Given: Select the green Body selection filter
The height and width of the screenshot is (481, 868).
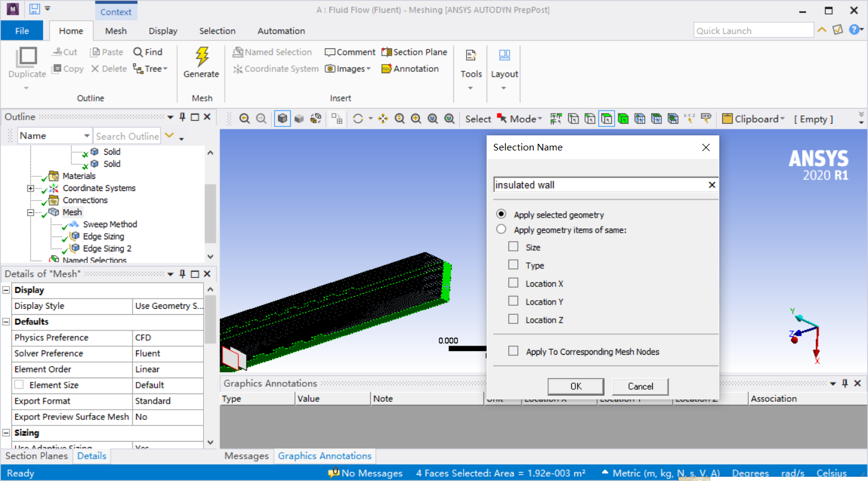Looking at the screenshot, I should (x=623, y=119).
